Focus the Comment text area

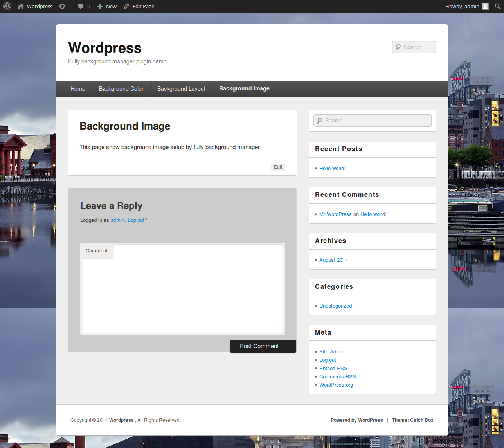click(183, 289)
